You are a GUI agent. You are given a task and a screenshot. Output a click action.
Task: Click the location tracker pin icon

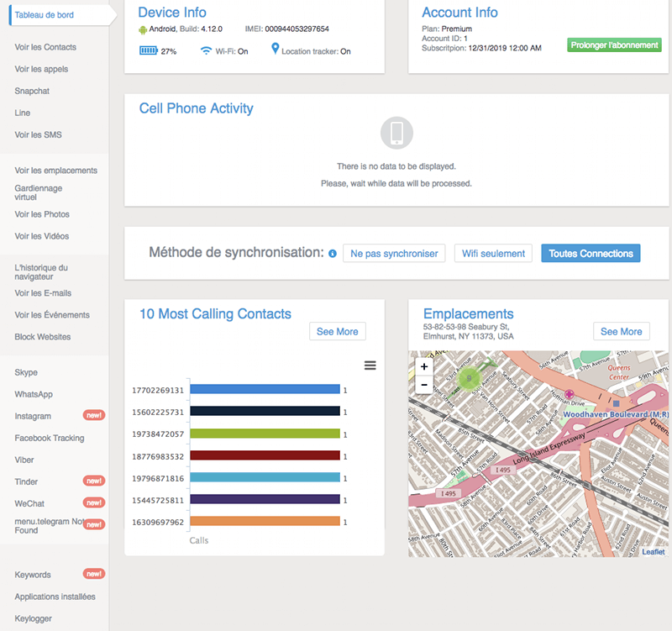coord(275,50)
